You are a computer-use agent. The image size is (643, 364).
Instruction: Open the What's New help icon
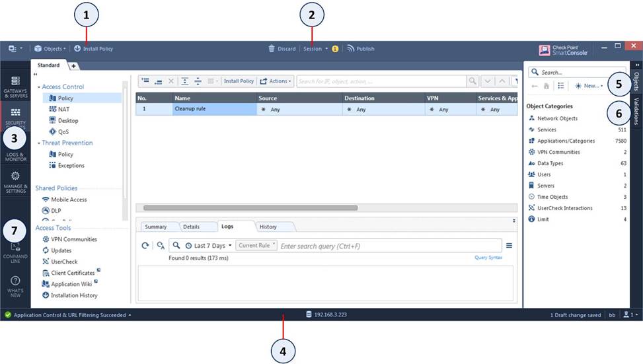[x=15, y=285]
